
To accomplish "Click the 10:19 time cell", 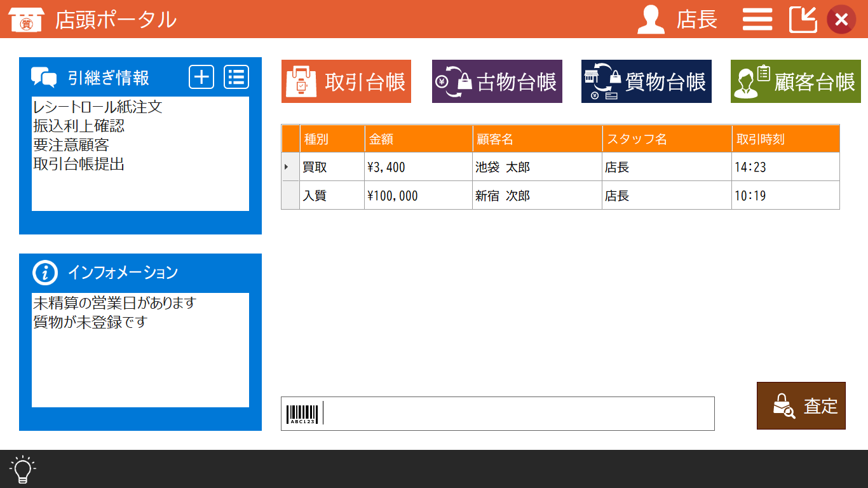I will tap(786, 195).
